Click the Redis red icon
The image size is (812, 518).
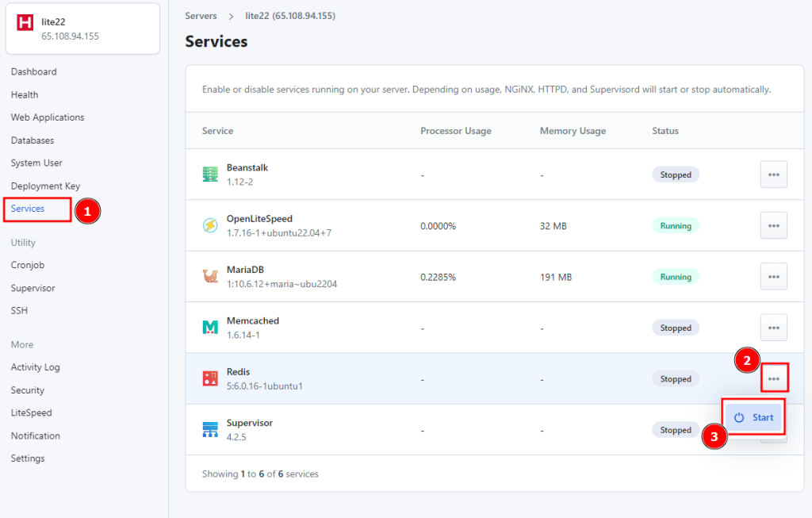click(x=210, y=378)
